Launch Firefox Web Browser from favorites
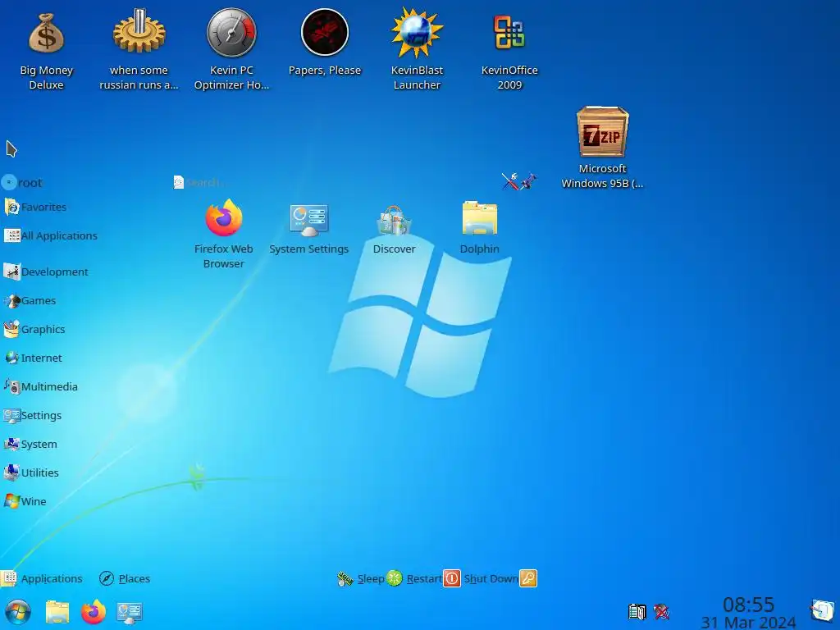 pos(223,234)
